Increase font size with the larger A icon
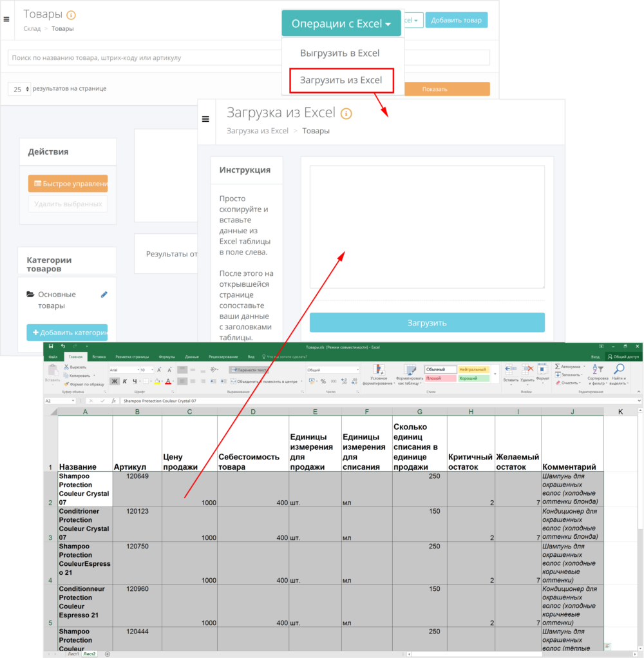Image resolution: width=644 pixels, height=658 pixels. click(x=159, y=370)
